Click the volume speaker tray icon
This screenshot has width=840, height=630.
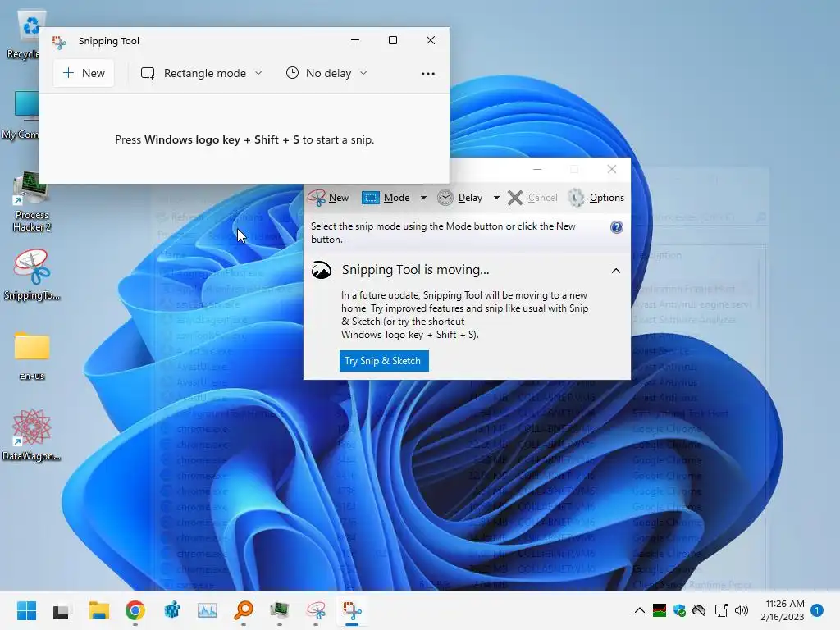pos(742,610)
